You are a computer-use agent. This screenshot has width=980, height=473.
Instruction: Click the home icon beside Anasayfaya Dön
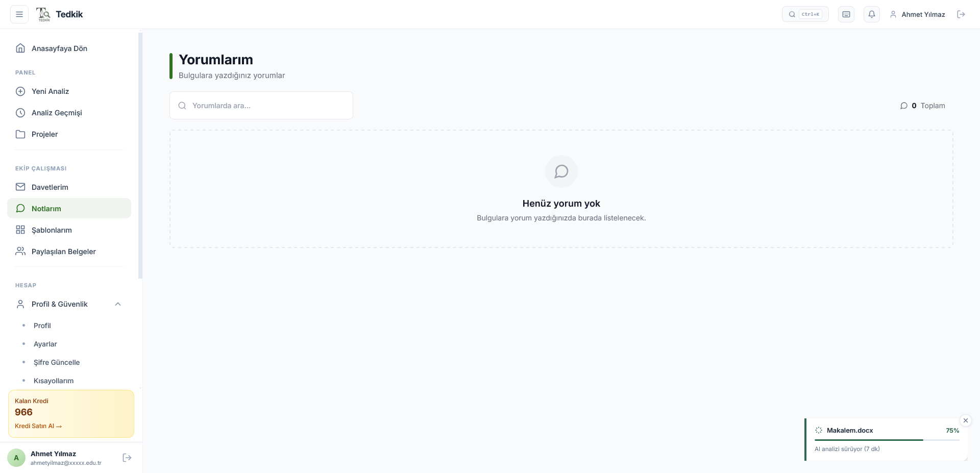click(20, 48)
